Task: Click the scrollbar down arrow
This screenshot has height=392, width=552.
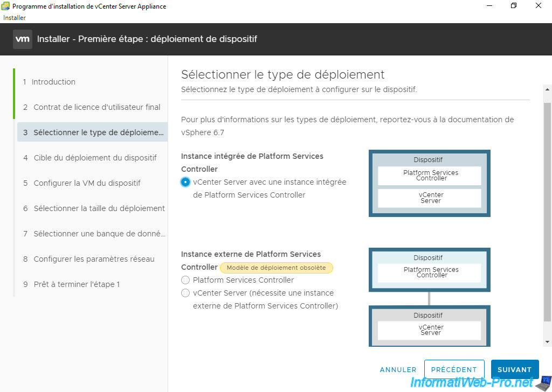Action: coord(547,342)
